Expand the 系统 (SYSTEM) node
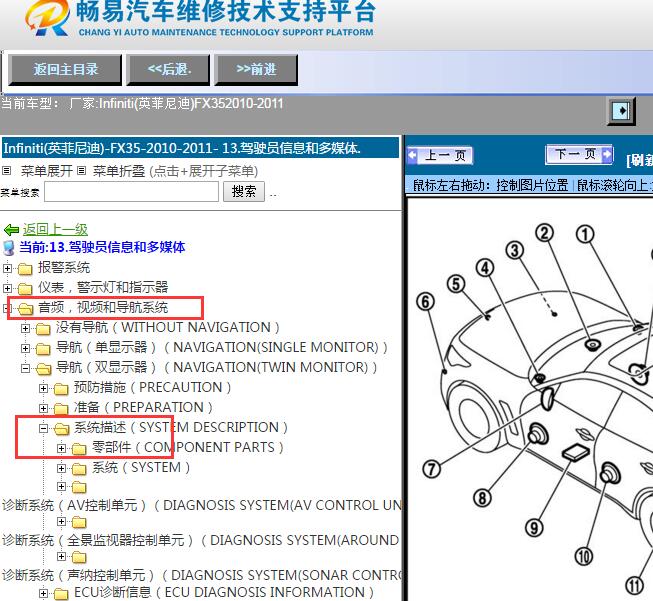Image resolution: width=653 pixels, height=601 pixels. click(x=61, y=468)
